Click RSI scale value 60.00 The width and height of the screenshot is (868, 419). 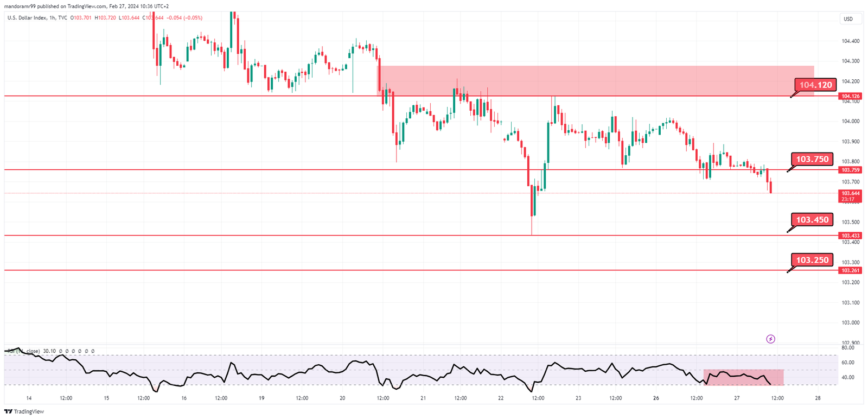pos(848,363)
